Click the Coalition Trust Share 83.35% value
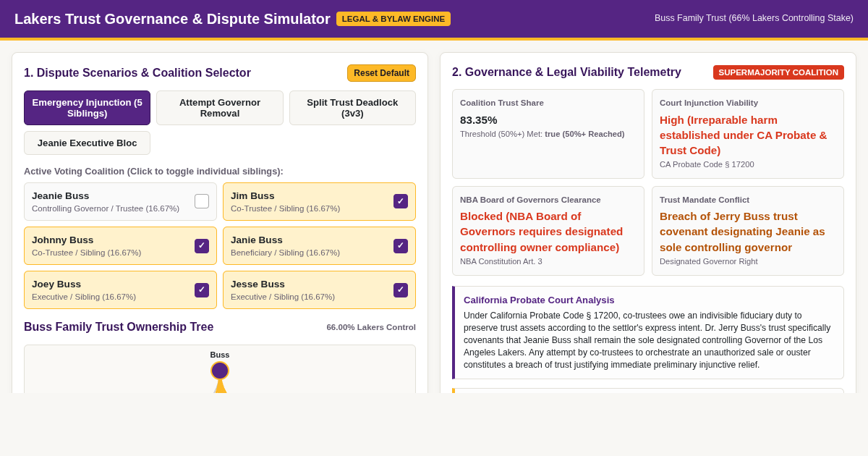This screenshot has width=868, height=456. [479, 120]
